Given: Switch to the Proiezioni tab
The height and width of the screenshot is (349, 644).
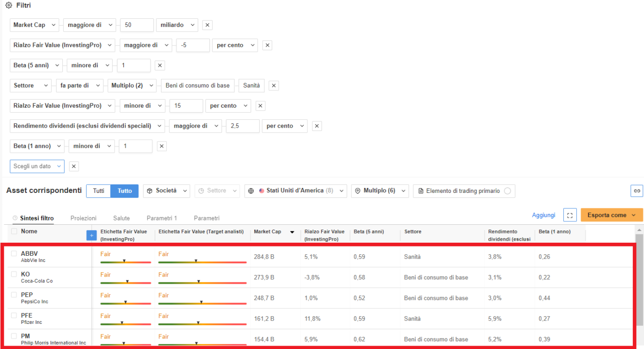Looking at the screenshot, I should (x=84, y=218).
